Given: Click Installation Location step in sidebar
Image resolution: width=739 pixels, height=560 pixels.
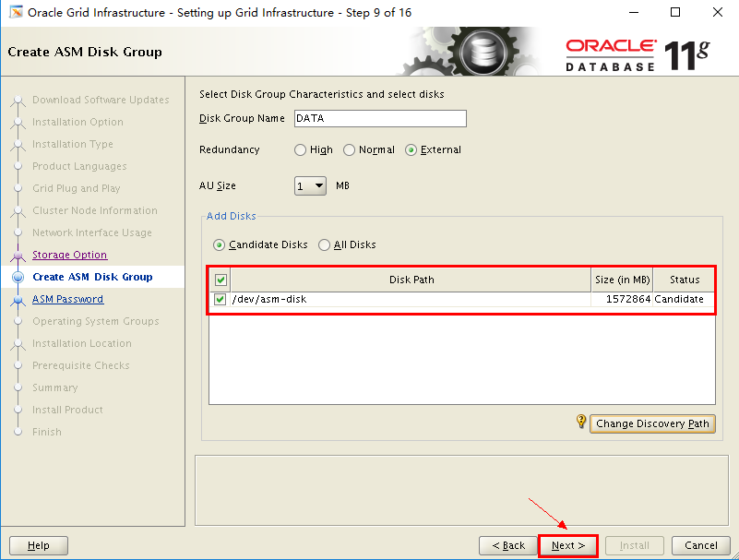Looking at the screenshot, I should pyautogui.click(x=82, y=343).
